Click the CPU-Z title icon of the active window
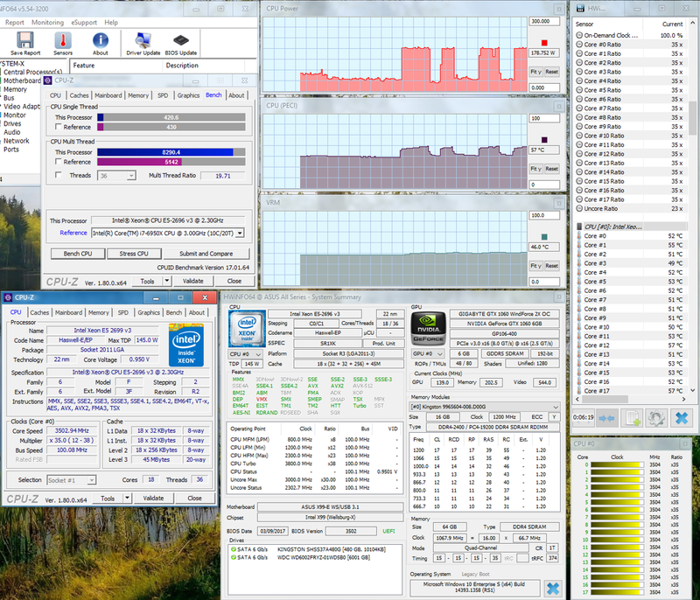This screenshot has width=700, height=600. [8, 297]
